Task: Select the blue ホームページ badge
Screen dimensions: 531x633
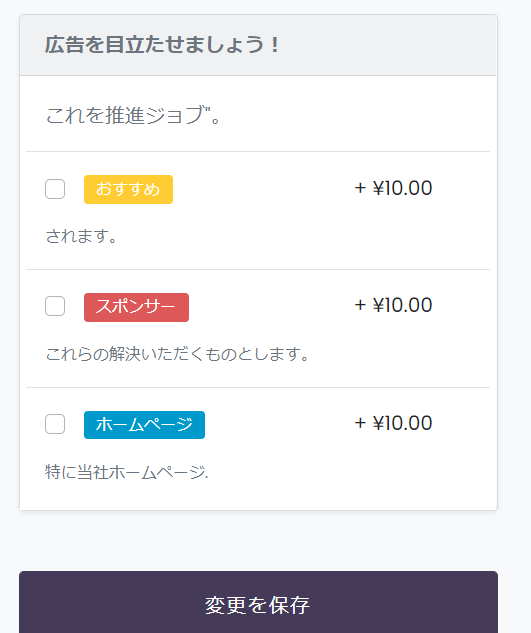Action: click(144, 425)
